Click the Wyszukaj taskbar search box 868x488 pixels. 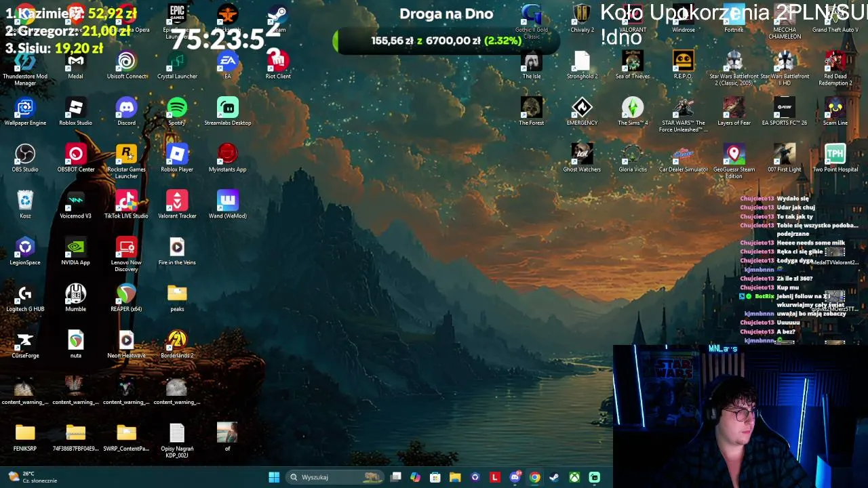(336, 477)
